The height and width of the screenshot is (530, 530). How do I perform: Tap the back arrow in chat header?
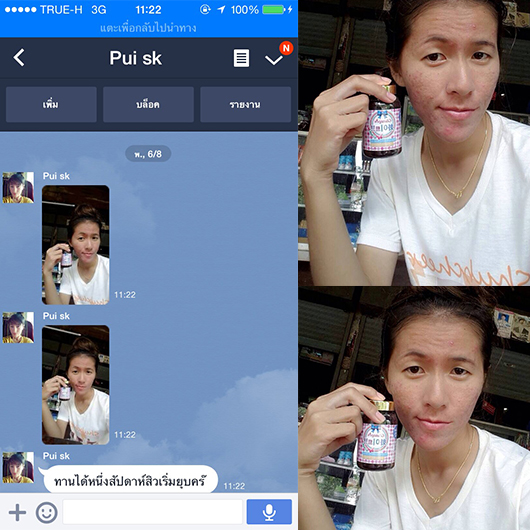click(x=19, y=57)
